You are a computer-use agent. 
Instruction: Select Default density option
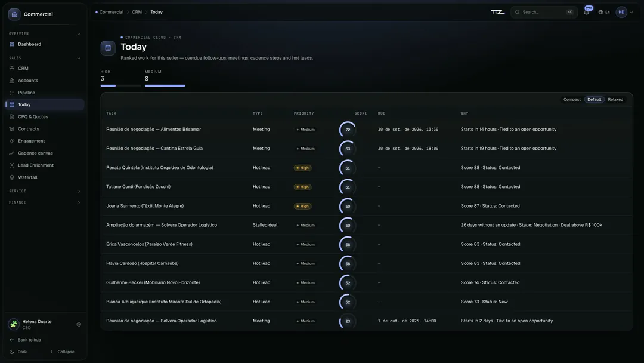pos(594,100)
